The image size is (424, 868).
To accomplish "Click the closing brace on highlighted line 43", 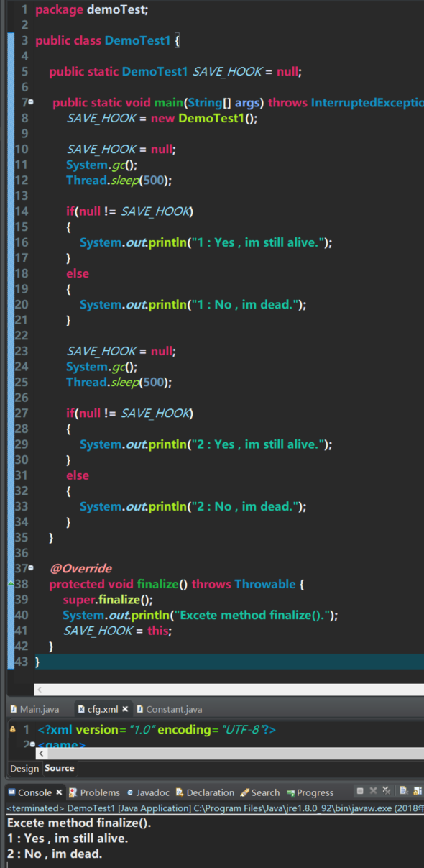I will pyautogui.click(x=37, y=662).
